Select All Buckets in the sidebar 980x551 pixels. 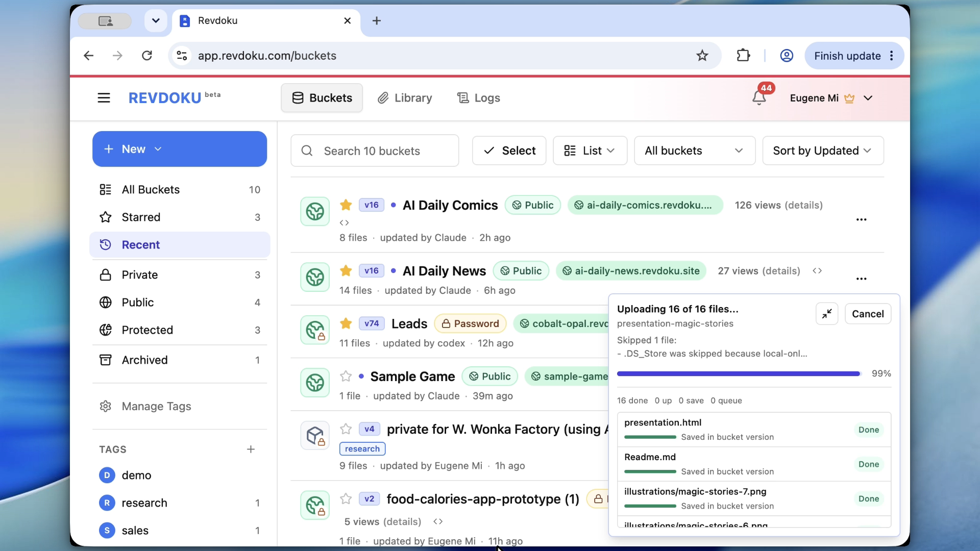point(180,190)
